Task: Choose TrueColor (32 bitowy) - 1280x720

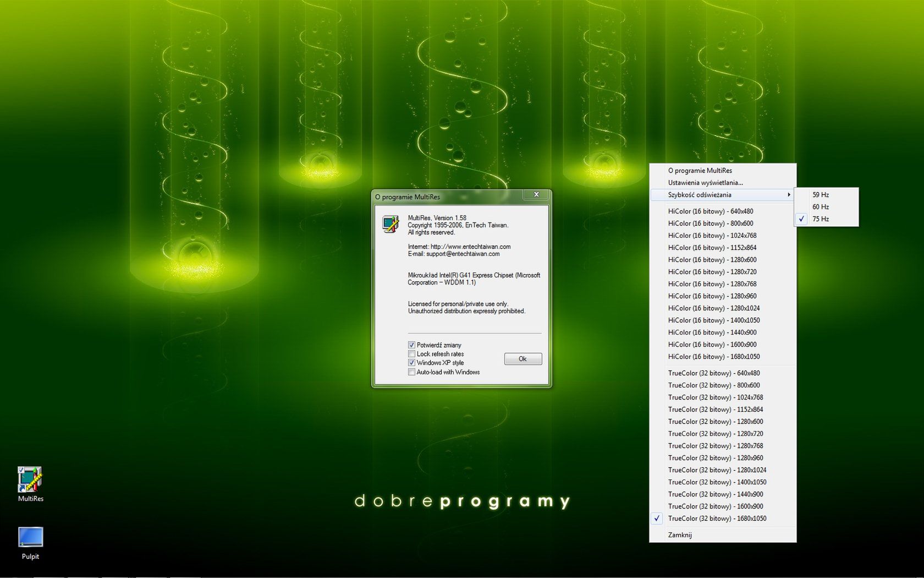Action: (x=723, y=434)
